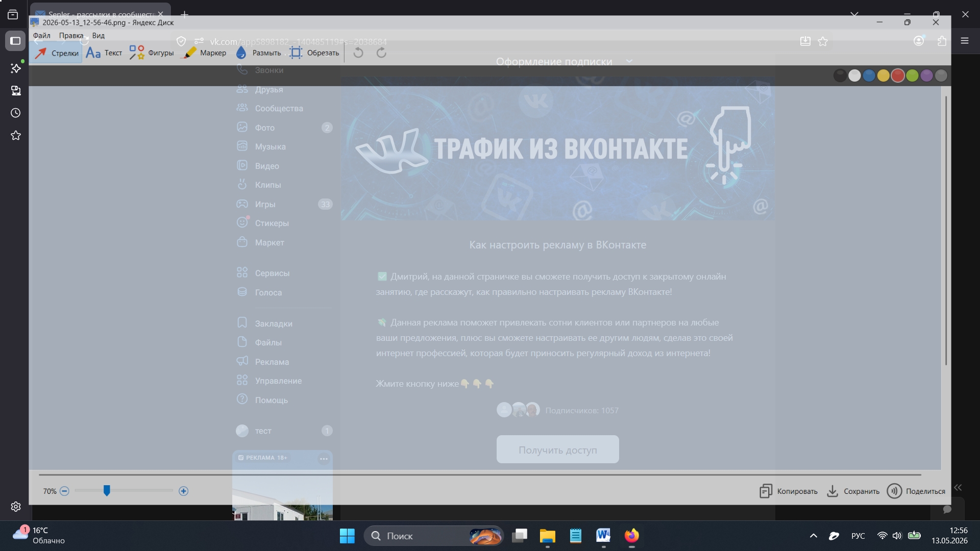Toggle the browser sidebar panel icon
Screen dimensions: 980x551
[x=15, y=41]
